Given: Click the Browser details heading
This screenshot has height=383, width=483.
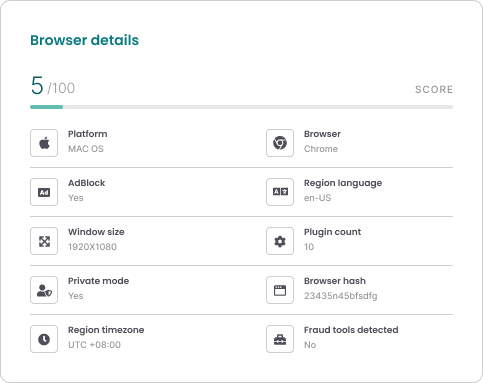Looking at the screenshot, I should [x=85, y=40].
